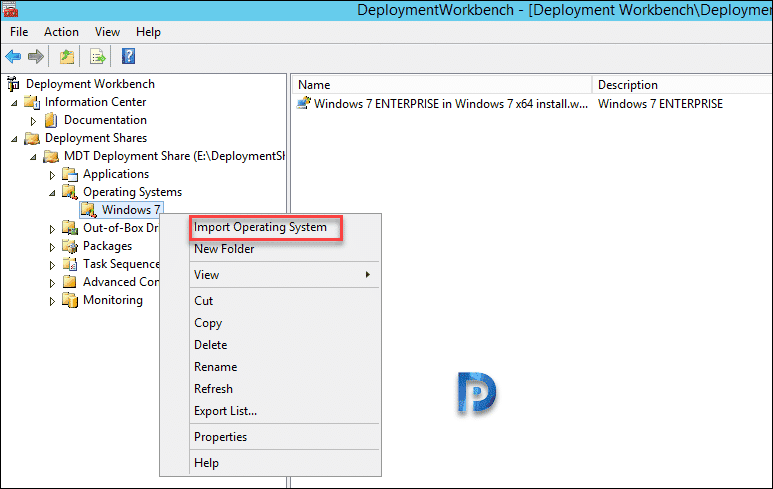Sort by the Name column header
Screen dimensions: 773x489
442,85
